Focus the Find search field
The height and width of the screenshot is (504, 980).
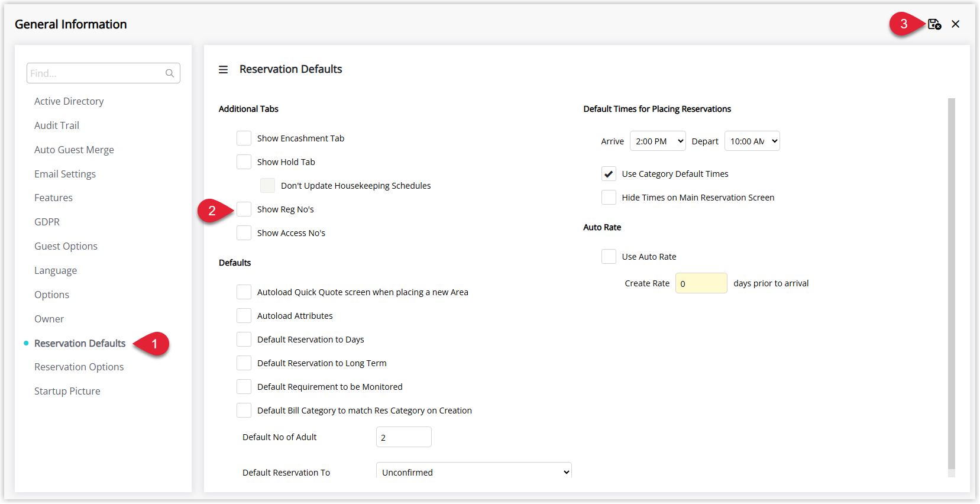104,73
